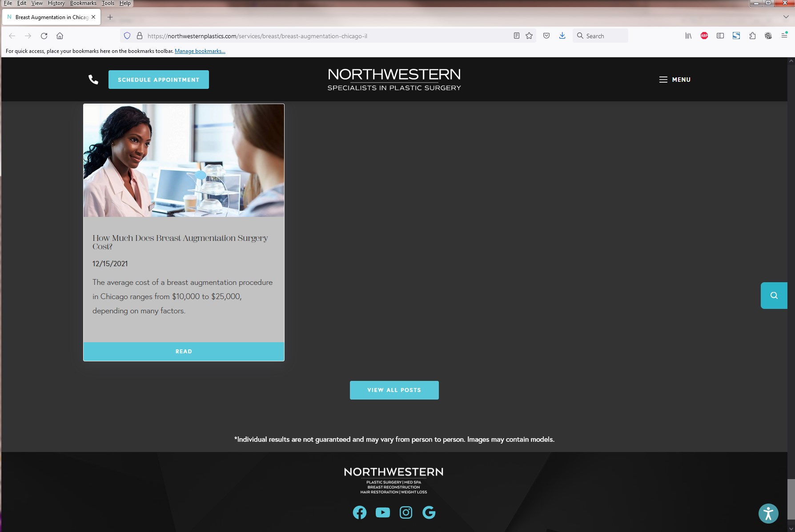Click the browser back arrow

12,36
